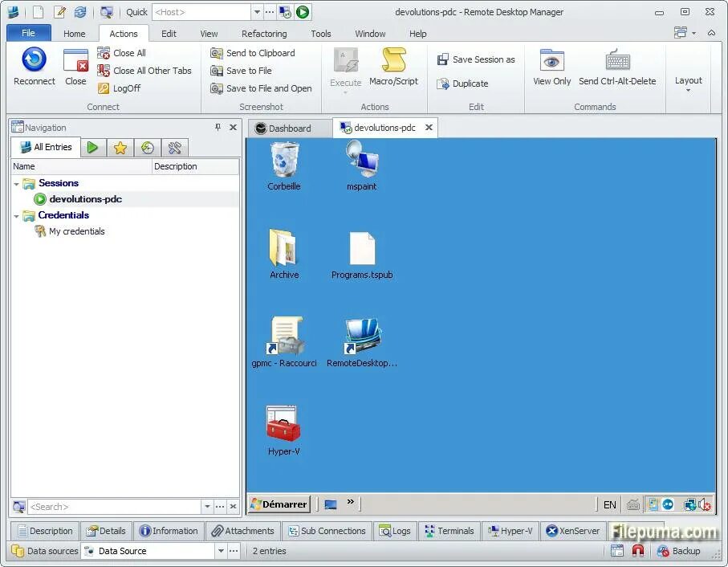Collapse the Credentials folder
The width and height of the screenshot is (728, 567).
tap(17, 216)
